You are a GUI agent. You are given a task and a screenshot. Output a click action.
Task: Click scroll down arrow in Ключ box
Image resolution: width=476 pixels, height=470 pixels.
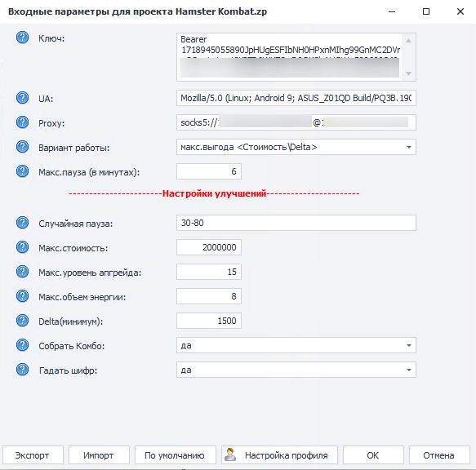click(x=408, y=73)
